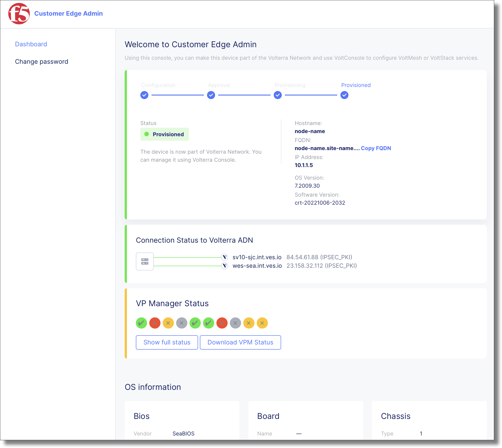Open the Change password page
The image size is (502, 448).
click(42, 62)
